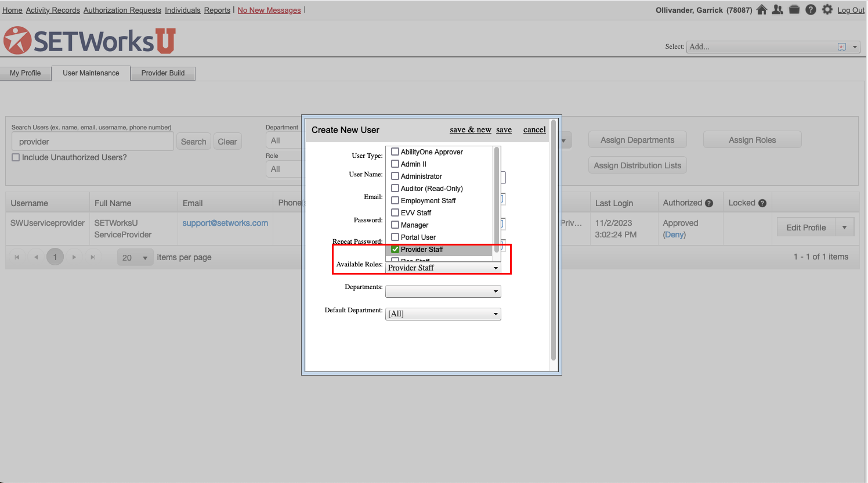Switch to the My Profile tab
This screenshot has width=868, height=483.
click(x=26, y=73)
